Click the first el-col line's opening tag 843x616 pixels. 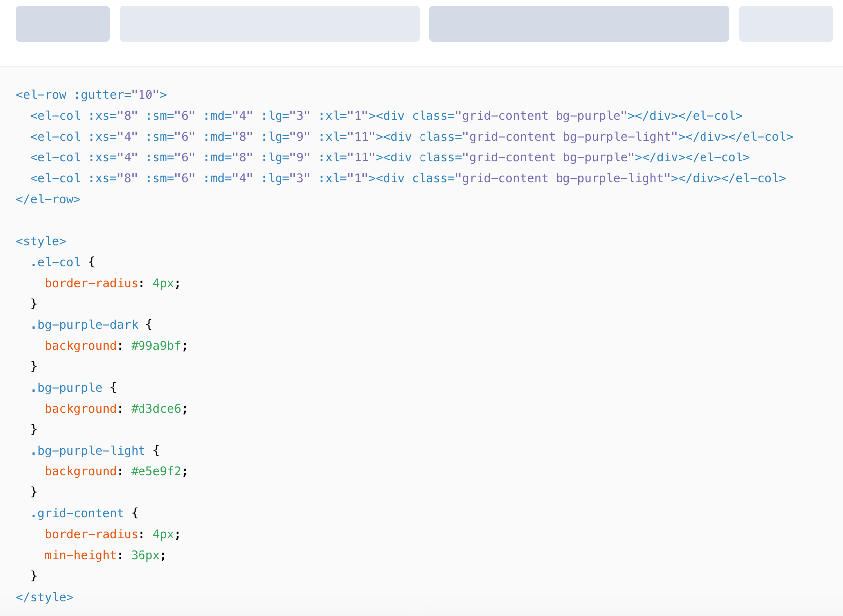click(x=55, y=116)
